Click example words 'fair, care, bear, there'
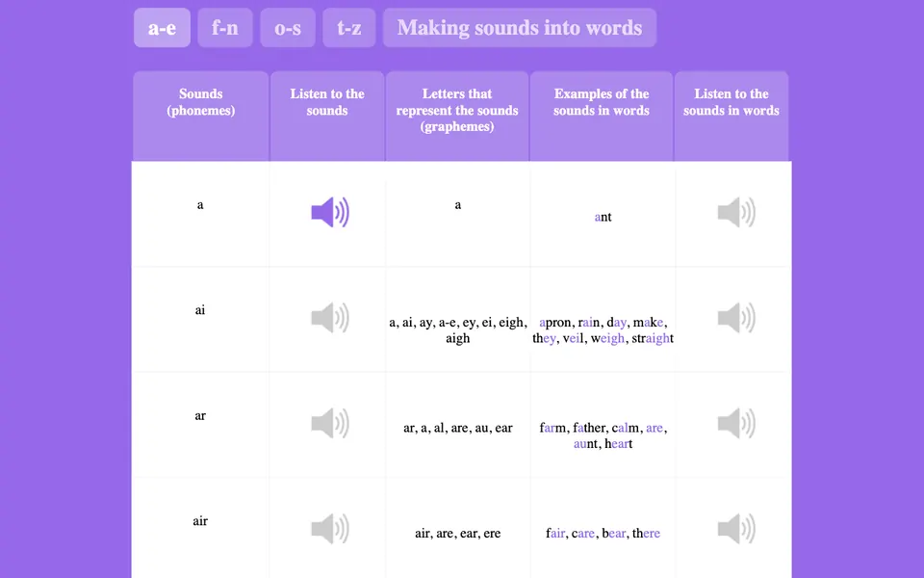924x578 pixels. [603, 533]
